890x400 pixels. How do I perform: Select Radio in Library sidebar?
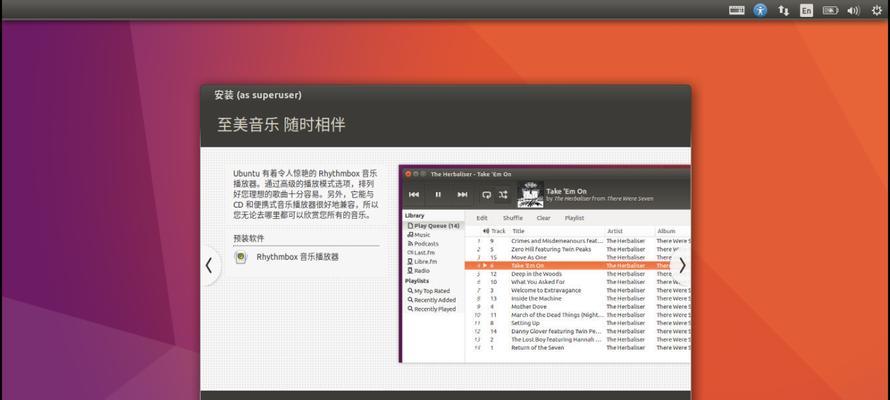(x=418, y=271)
